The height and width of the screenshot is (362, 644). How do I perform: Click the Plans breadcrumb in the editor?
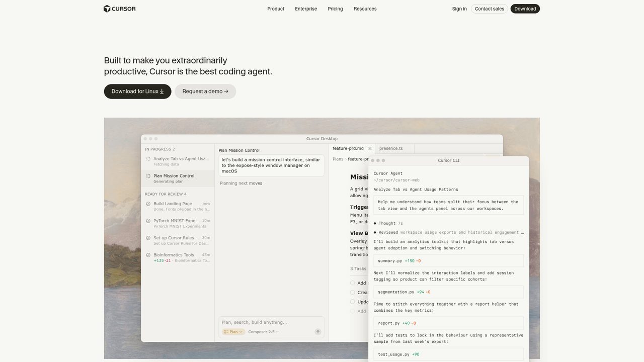[338, 159]
